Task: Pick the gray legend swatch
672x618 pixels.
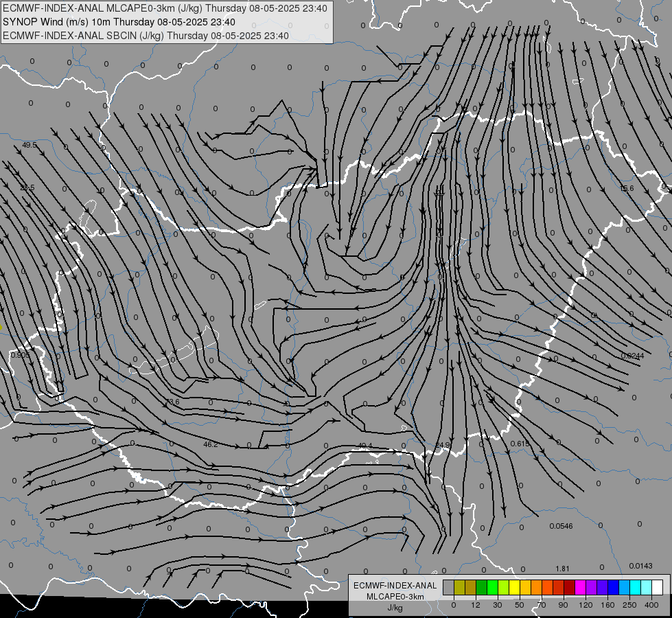Action: coord(449,588)
